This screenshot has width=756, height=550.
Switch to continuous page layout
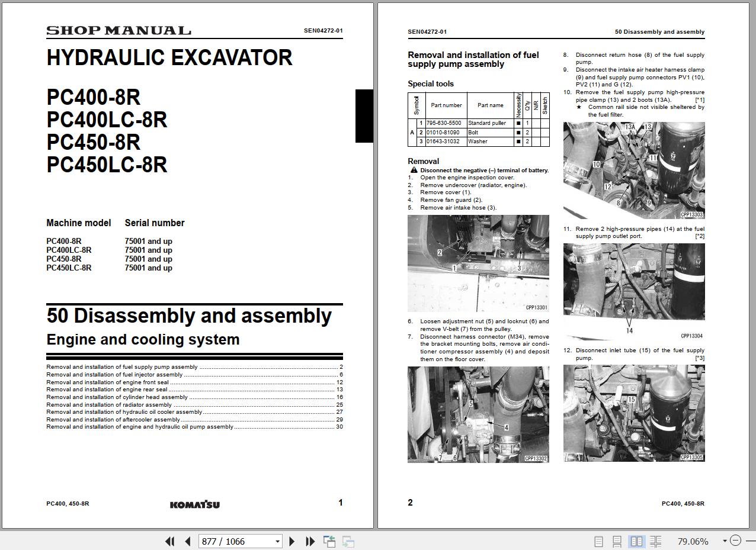point(617,541)
